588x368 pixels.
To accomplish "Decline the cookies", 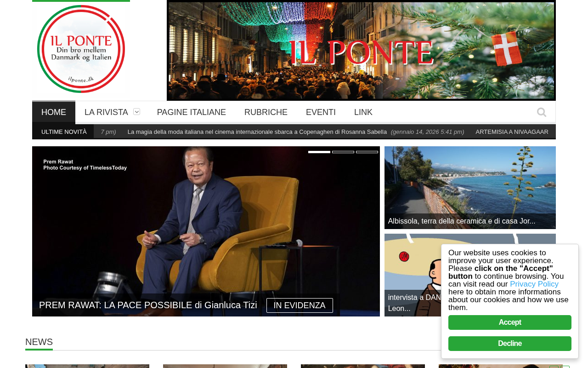I will (510, 344).
